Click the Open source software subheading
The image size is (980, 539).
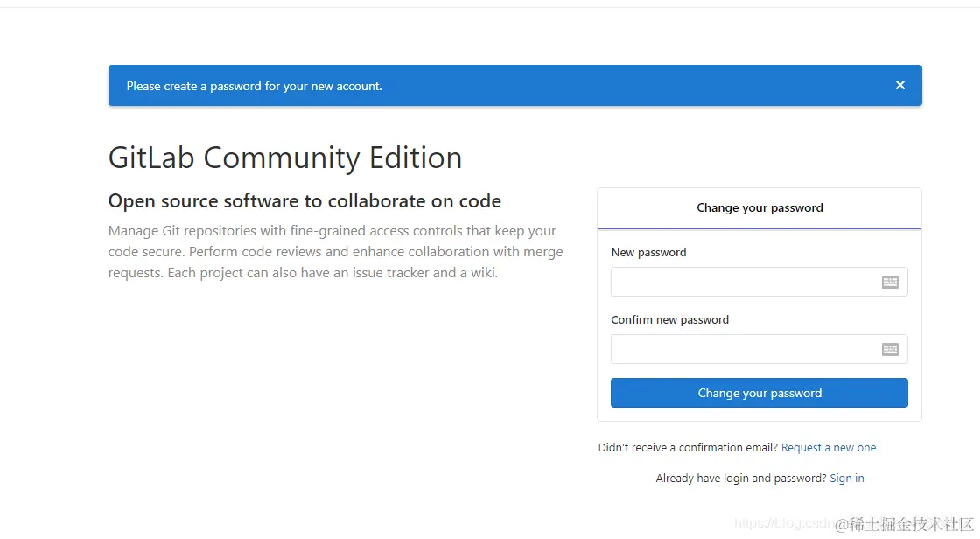click(x=304, y=200)
